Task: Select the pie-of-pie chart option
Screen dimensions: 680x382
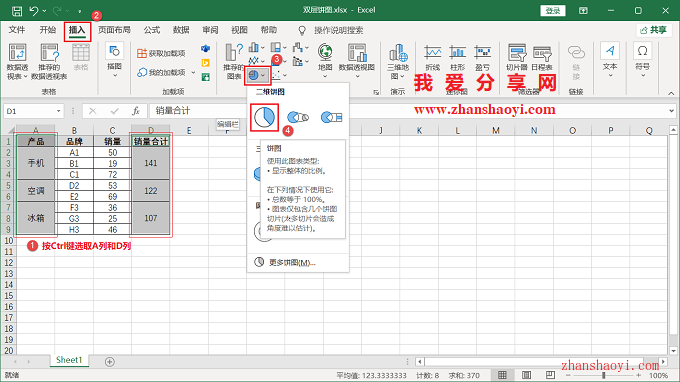Action: tap(298, 117)
